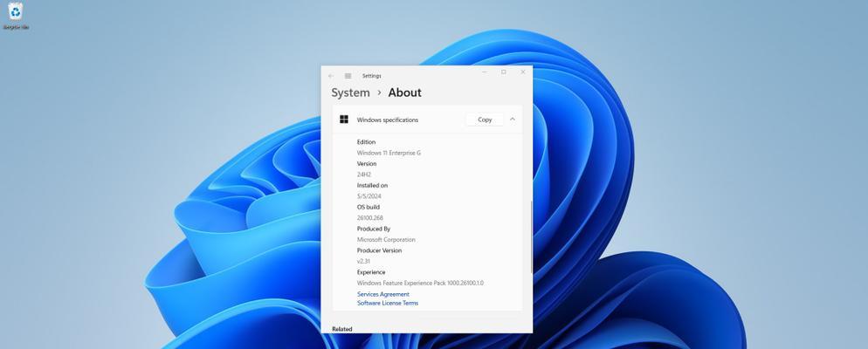The image size is (868, 349).
Task: Click the Settings window scrollbar
Action: [532, 236]
